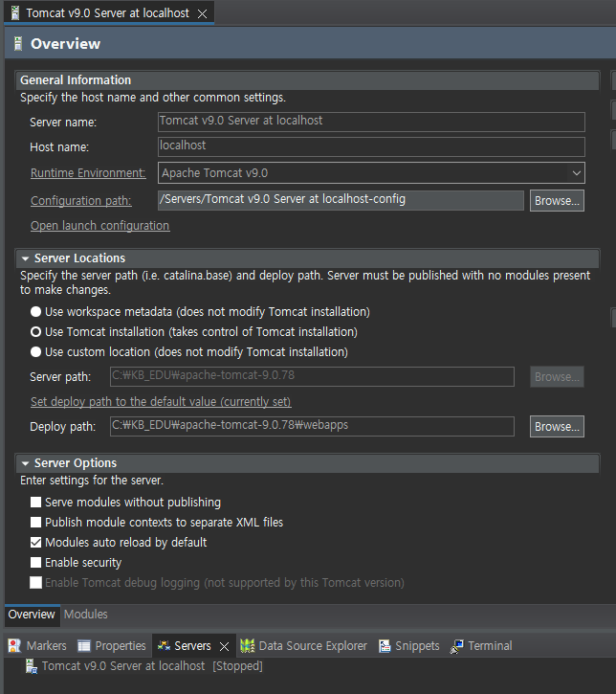Image resolution: width=616 pixels, height=694 pixels.
Task: Click the disabled Server path Browse button
Action: (557, 376)
